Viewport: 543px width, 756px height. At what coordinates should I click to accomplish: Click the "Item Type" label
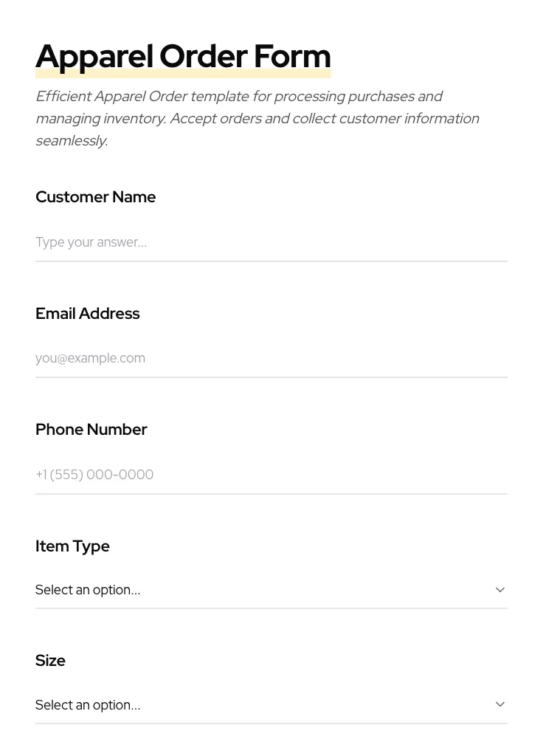point(72,546)
